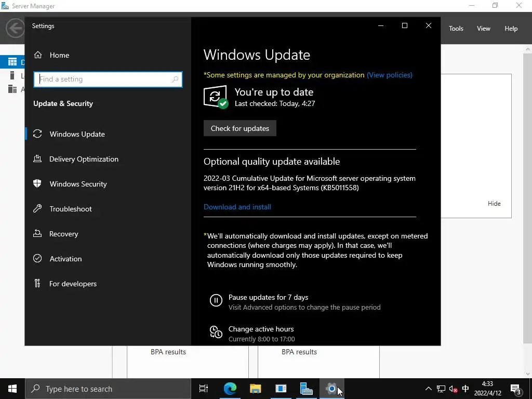Open the Home settings page icon
Screen dimensions: 532x399
pyautogui.click(x=38, y=55)
